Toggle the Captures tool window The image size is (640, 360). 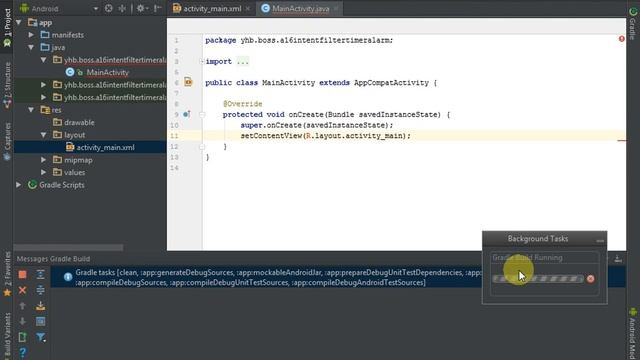[7, 142]
